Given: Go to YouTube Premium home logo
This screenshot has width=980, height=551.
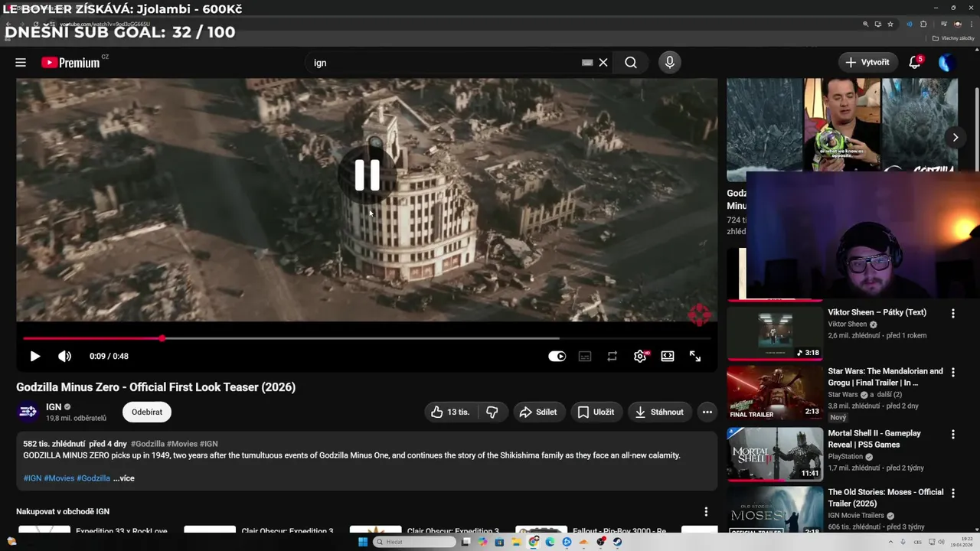Looking at the screenshot, I should tap(70, 63).
